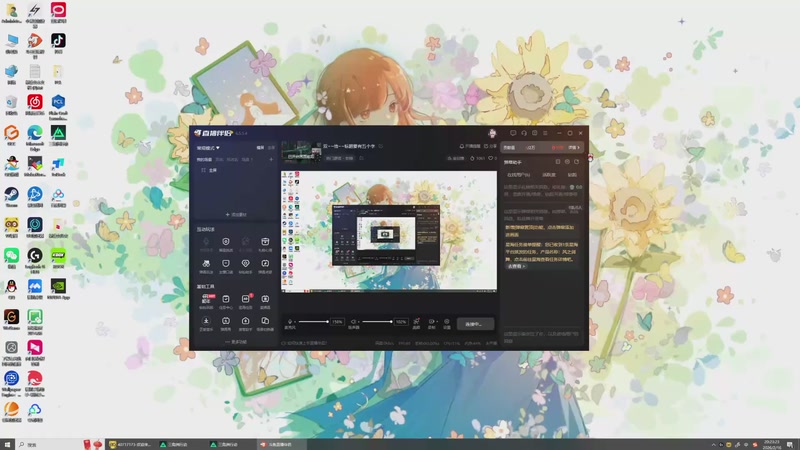Click the speaker 102% volume field
This screenshot has height=450, width=800.
[401, 322]
